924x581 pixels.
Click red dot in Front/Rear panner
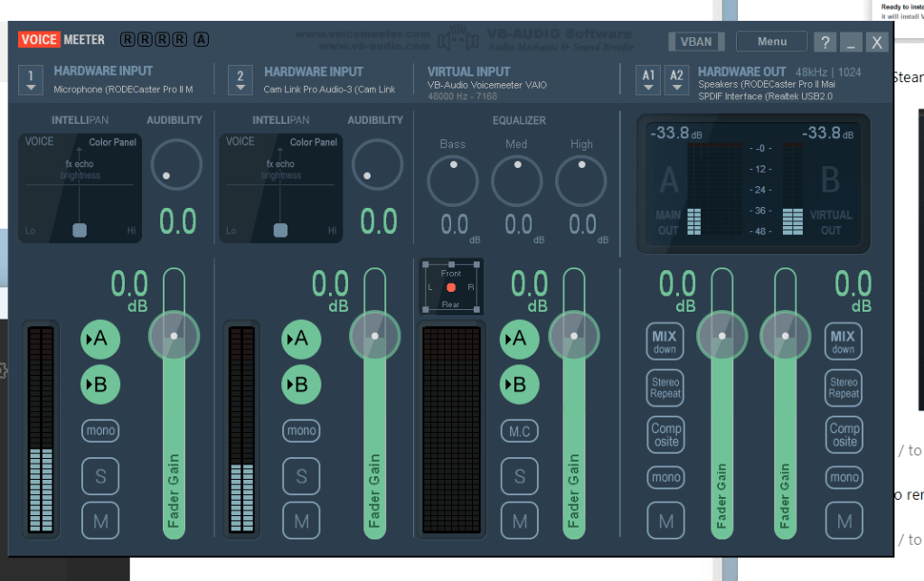(x=451, y=287)
